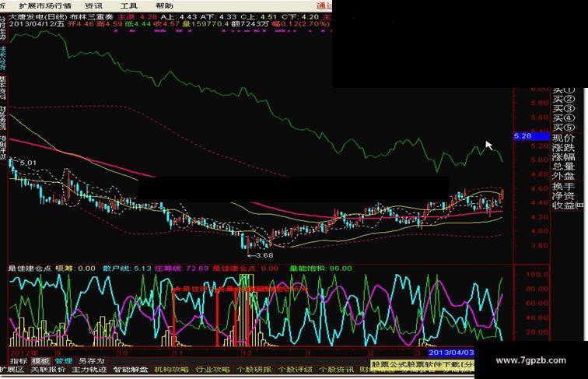
Task: Click the 5.01 high price label
Action: tap(28, 163)
